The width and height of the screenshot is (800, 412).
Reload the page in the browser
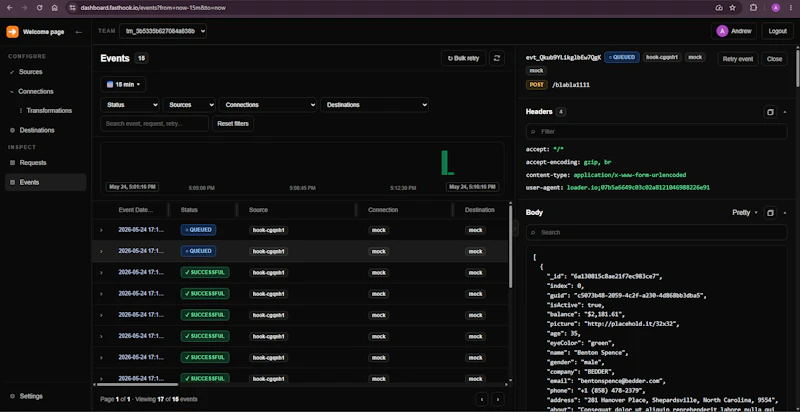click(x=40, y=8)
